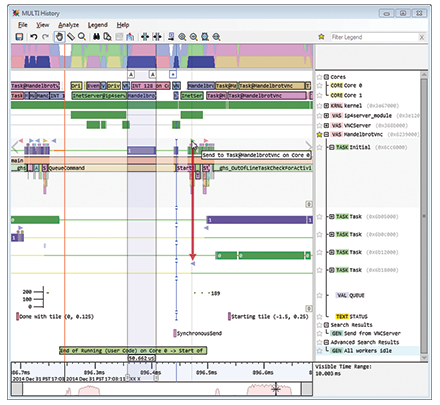The width and height of the screenshot is (440, 405).
Task: Select 'Send from VNCServer' search result
Action: [x=372, y=333]
